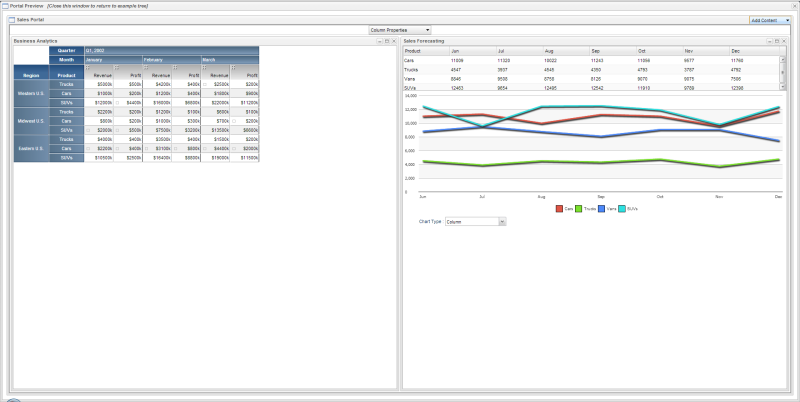This screenshot has width=800, height=402.
Task: Close the Sales Forecasting portlet
Action: pyautogui.click(x=782, y=41)
